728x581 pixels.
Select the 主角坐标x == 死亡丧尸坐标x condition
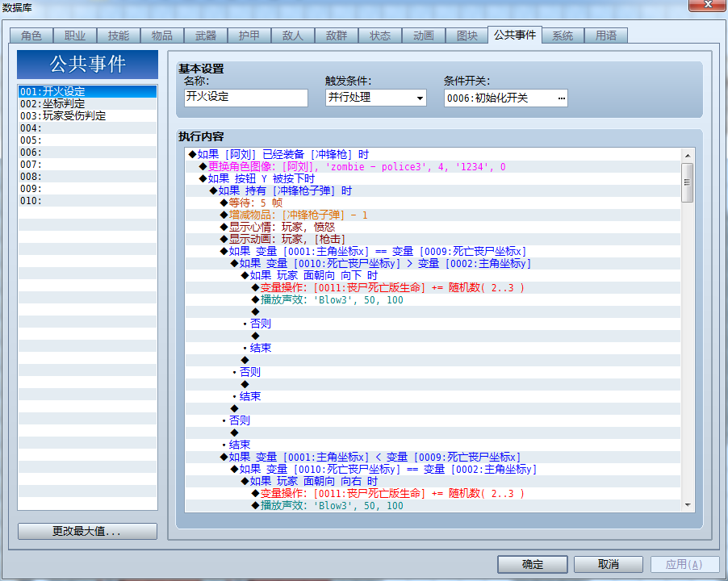[433, 251]
